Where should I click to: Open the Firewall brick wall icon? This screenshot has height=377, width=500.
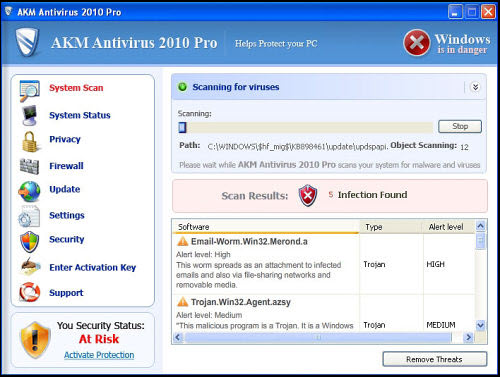(x=29, y=166)
